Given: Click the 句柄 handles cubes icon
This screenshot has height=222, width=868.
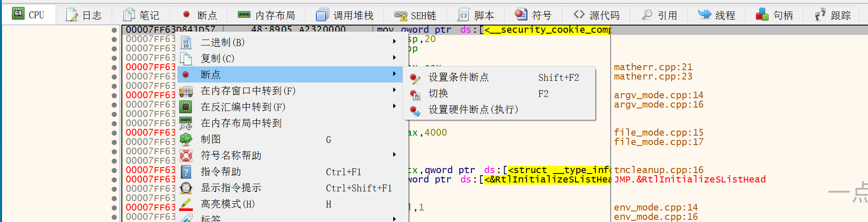Looking at the screenshot, I should point(762,15).
